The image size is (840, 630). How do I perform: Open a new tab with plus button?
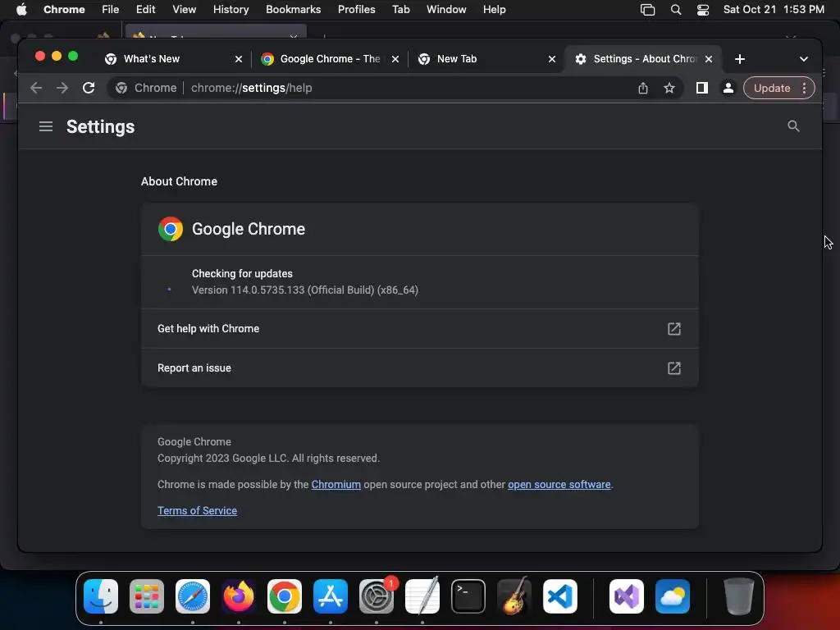click(x=740, y=59)
